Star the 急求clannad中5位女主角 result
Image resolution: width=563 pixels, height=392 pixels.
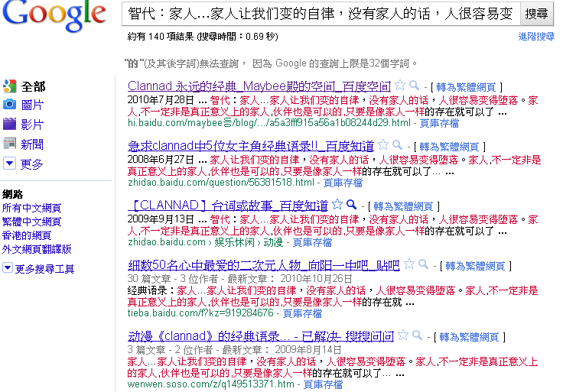coord(383,145)
